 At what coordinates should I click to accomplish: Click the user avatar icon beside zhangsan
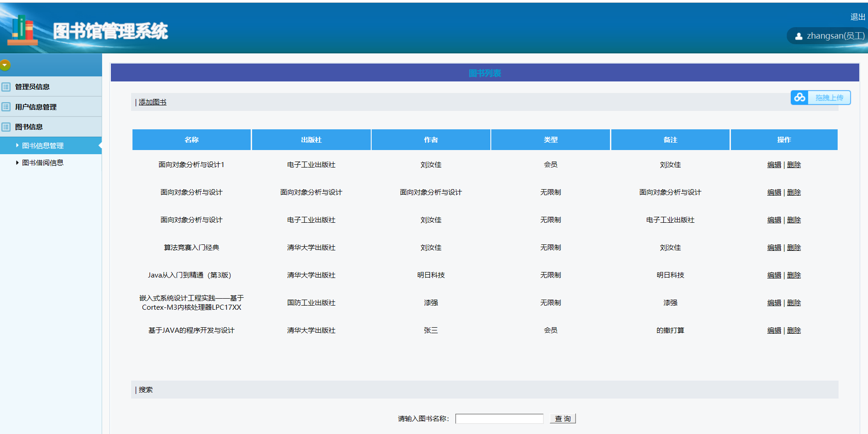tap(799, 36)
